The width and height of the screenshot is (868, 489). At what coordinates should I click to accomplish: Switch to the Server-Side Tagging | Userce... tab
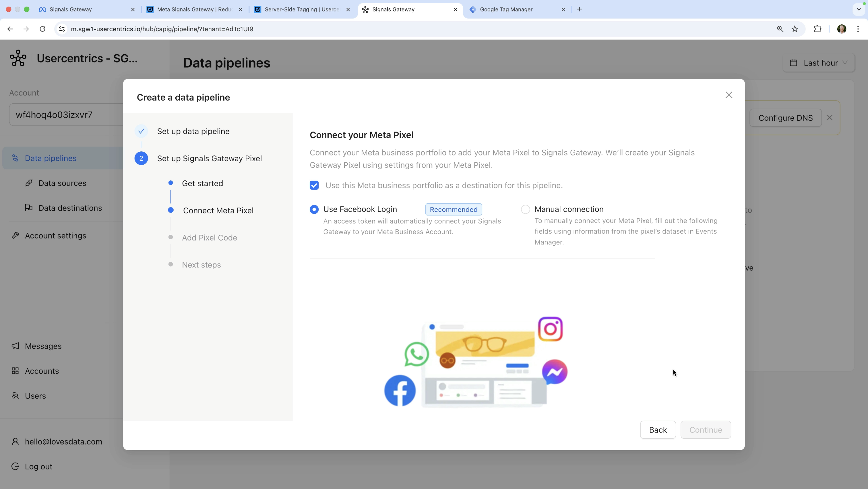point(302,9)
